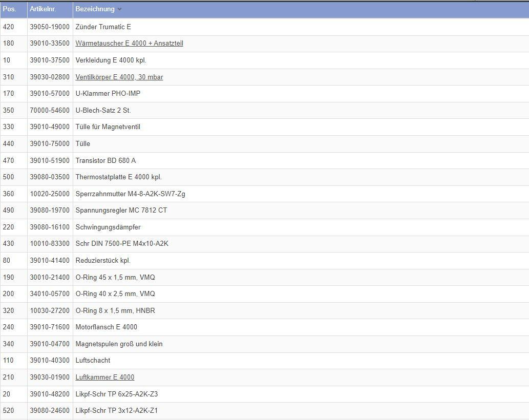
Task: Select position 520 in the Pos. column
Action: (9, 411)
